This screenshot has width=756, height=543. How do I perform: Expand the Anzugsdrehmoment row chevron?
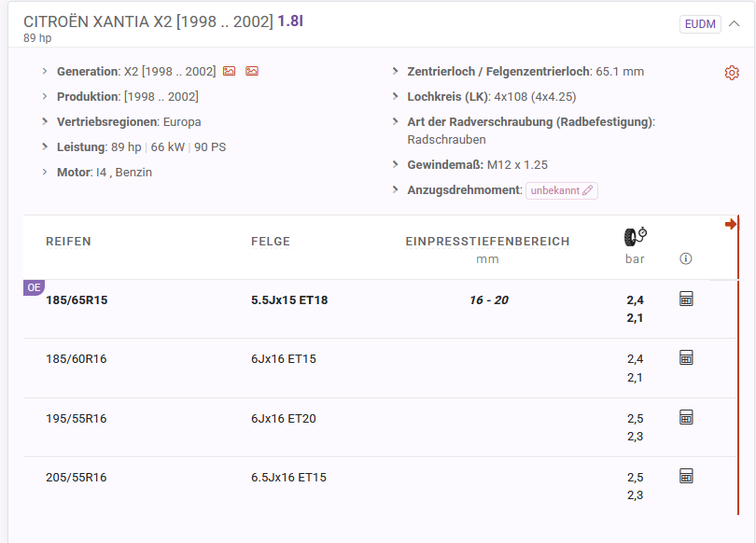point(395,189)
